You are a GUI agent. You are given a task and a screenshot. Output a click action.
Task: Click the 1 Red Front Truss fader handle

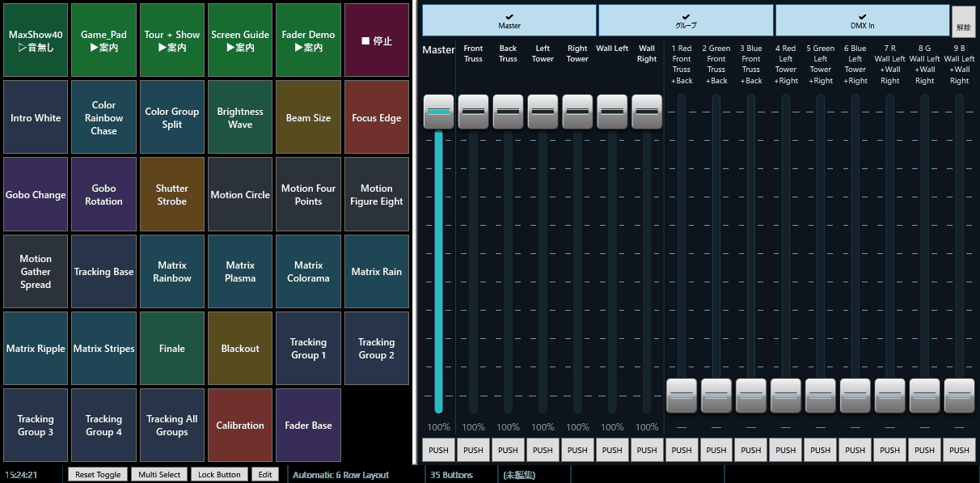coord(682,396)
